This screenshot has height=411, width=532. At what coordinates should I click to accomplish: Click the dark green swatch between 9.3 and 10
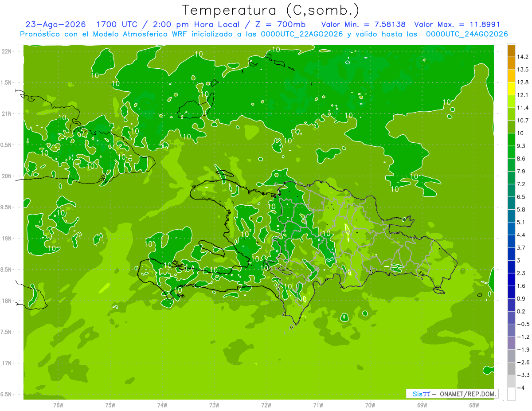(x=511, y=140)
